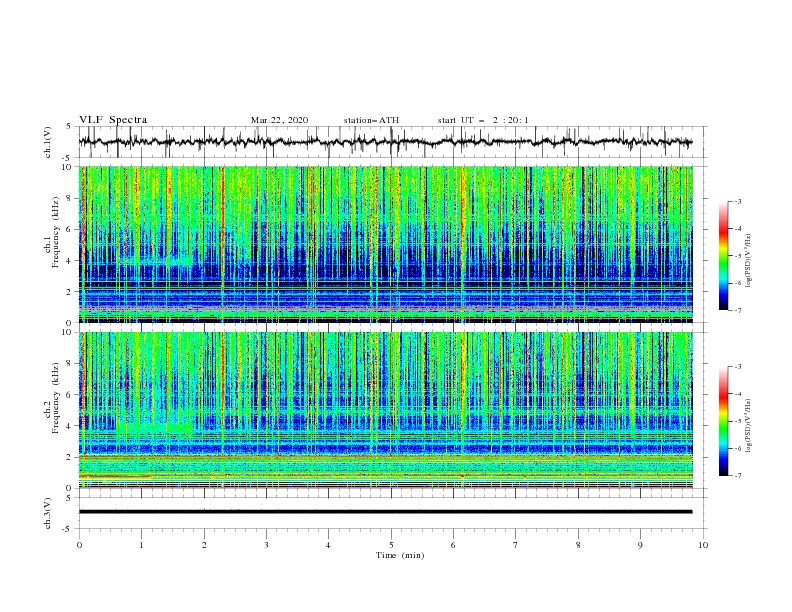Click time axis tick label "6"
The height and width of the screenshot is (612, 792).
453,545
